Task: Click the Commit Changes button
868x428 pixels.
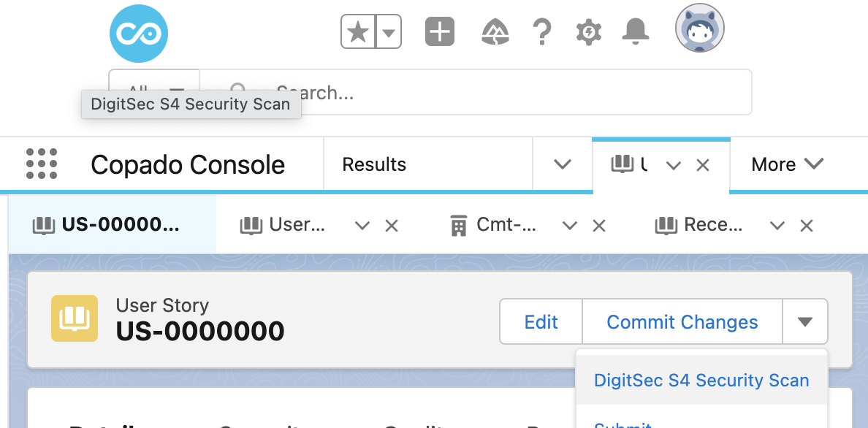Action: tap(682, 321)
